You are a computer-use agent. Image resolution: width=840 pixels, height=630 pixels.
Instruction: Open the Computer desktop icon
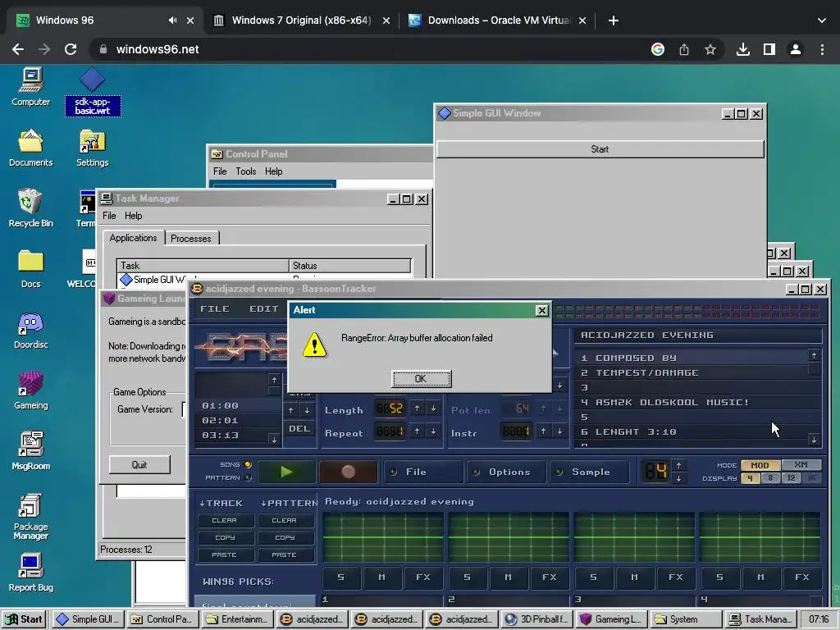[30, 87]
